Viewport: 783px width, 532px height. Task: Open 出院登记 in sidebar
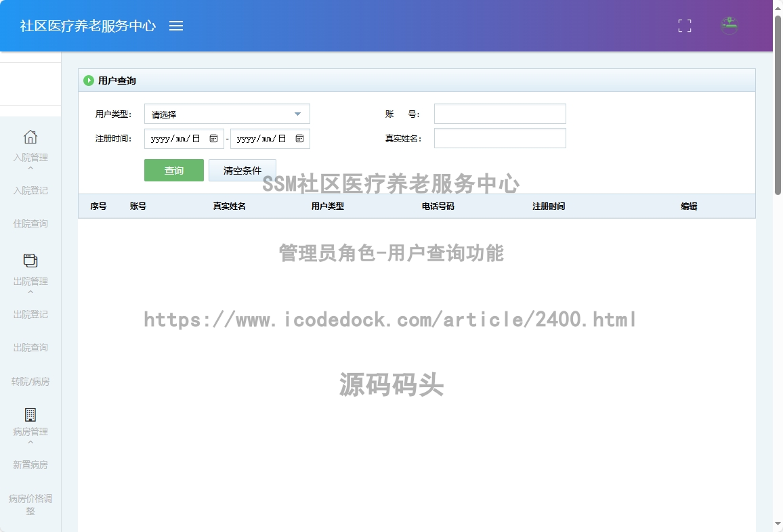[30, 315]
